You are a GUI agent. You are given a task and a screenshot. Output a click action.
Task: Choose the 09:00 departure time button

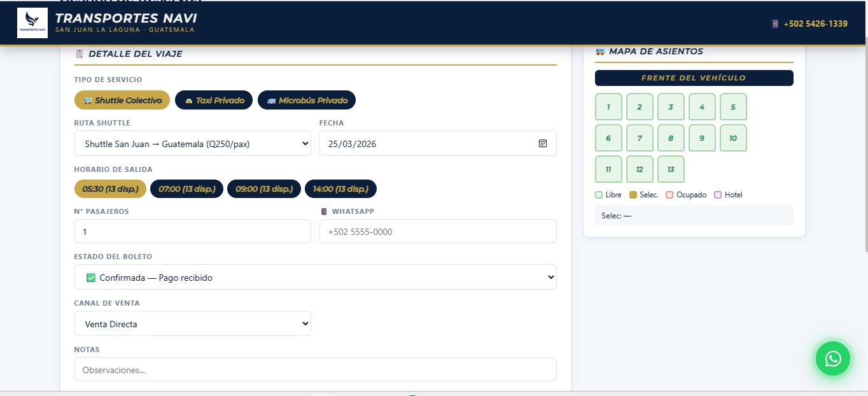click(x=263, y=189)
